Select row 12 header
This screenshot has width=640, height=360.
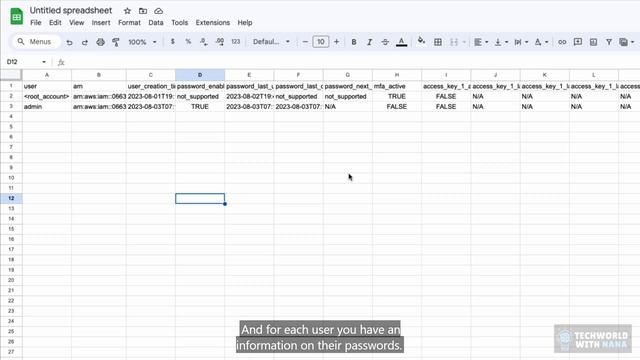pyautogui.click(x=11, y=198)
